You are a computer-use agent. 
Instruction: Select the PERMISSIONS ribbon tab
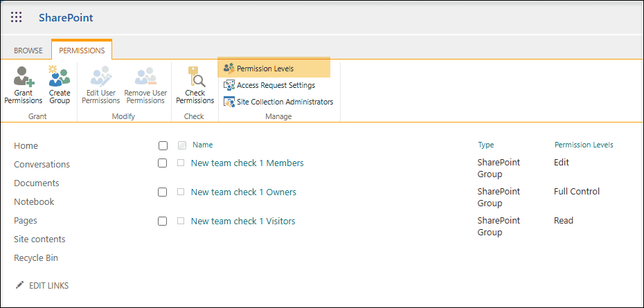click(x=82, y=51)
